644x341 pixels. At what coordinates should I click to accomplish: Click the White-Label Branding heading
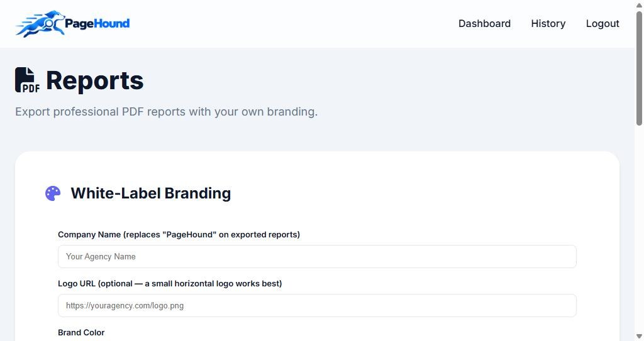point(151,193)
